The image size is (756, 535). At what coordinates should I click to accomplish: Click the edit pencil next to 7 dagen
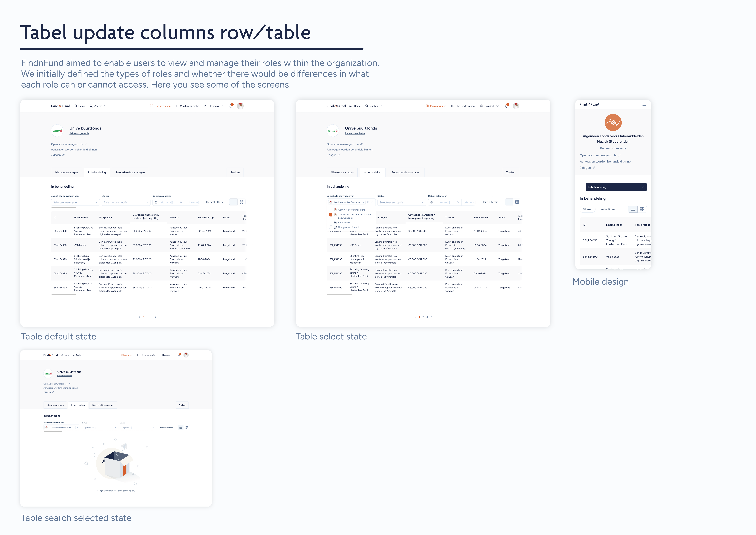point(64,155)
